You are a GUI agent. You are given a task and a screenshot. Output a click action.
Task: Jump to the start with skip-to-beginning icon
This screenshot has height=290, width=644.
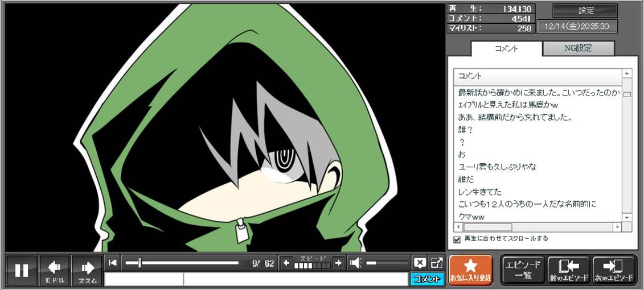(113, 263)
